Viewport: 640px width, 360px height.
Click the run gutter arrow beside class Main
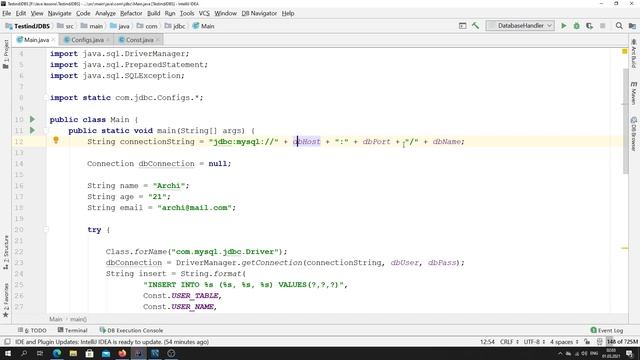[32, 120]
